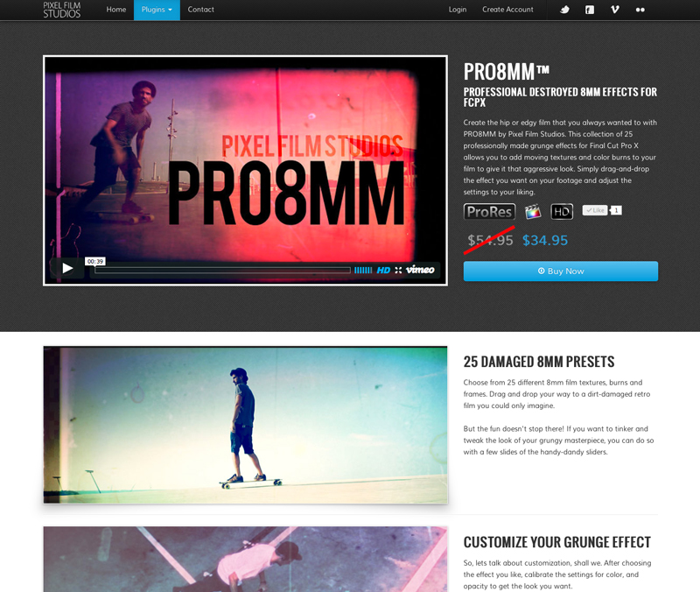Click the ProRes badge

pyautogui.click(x=489, y=211)
